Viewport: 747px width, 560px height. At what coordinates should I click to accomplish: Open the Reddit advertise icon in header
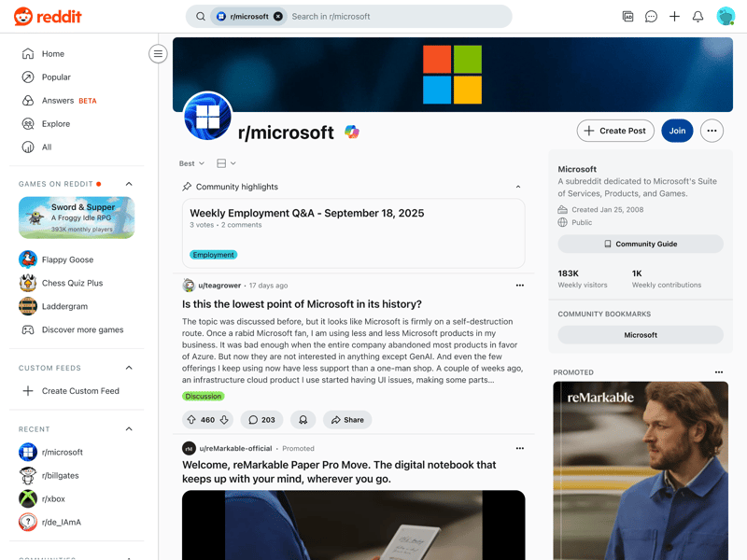pyautogui.click(x=627, y=17)
